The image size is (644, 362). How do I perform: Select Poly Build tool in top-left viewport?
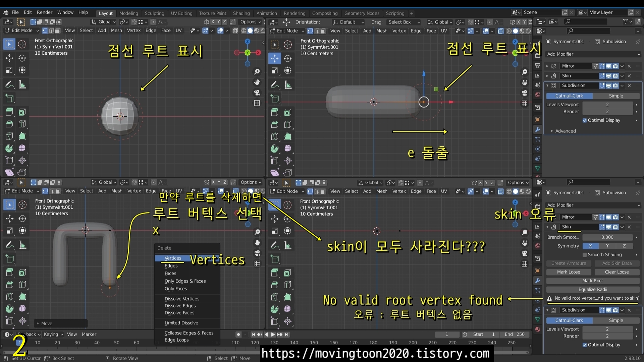(22, 136)
